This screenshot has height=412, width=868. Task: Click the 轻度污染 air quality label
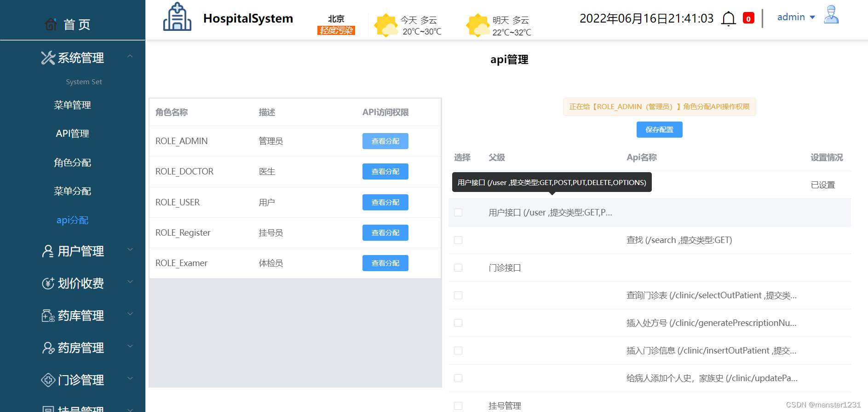pos(336,30)
